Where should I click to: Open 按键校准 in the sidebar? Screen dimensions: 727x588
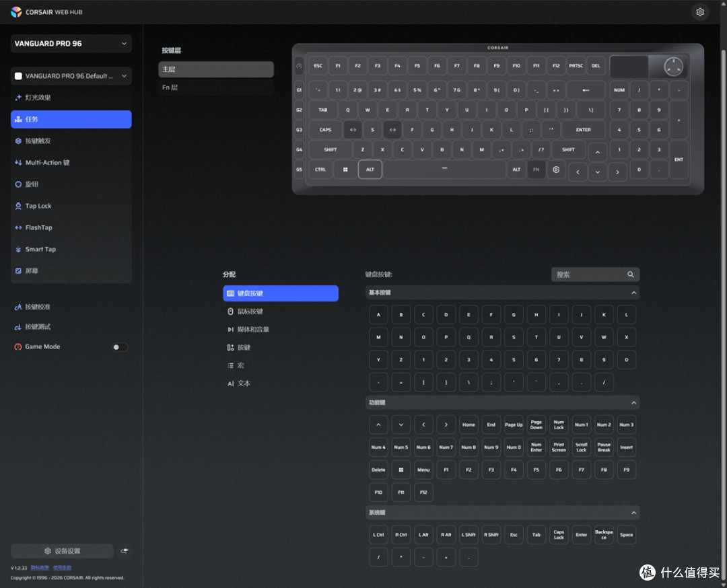click(x=71, y=307)
